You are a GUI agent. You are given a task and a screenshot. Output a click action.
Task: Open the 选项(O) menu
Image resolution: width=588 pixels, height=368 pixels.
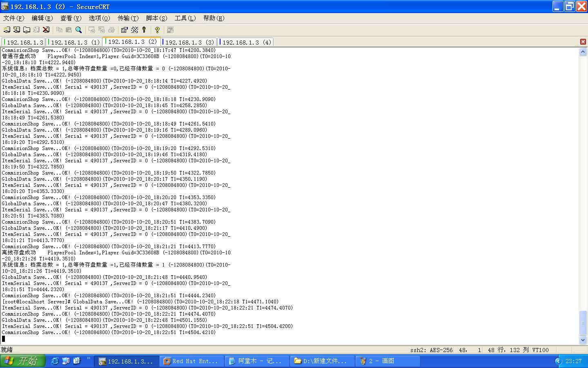(x=99, y=18)
